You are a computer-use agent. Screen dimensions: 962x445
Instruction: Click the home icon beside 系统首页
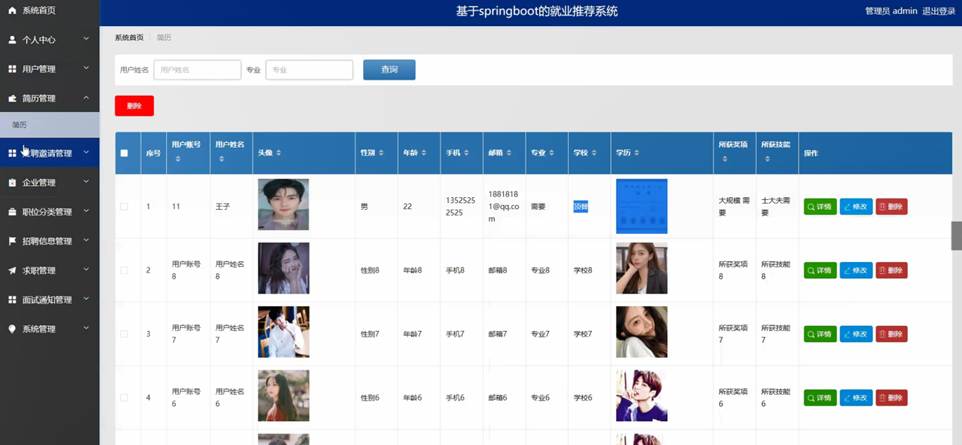pyautogui.click(x=12, y=10)
